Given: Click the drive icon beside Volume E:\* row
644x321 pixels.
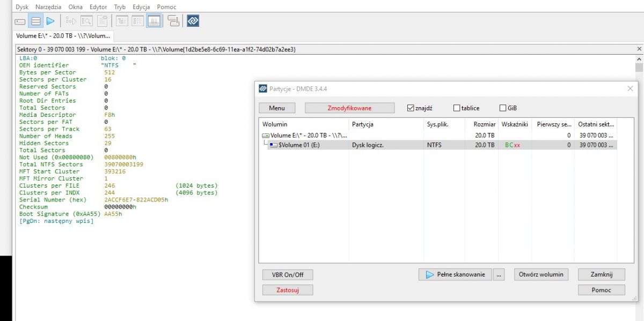Looking at the screenshot, I should click(266, 136).
